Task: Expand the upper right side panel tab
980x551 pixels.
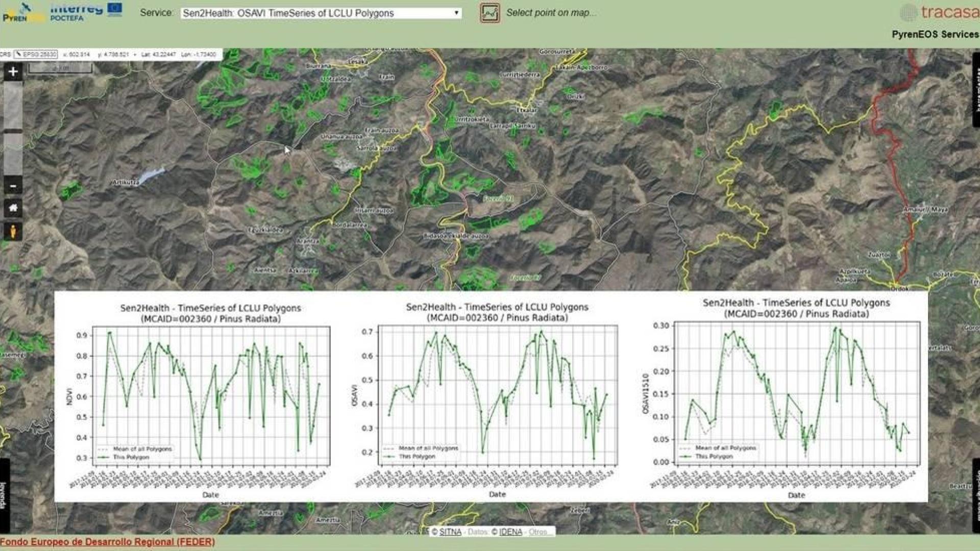Action: tap(976, 89)
